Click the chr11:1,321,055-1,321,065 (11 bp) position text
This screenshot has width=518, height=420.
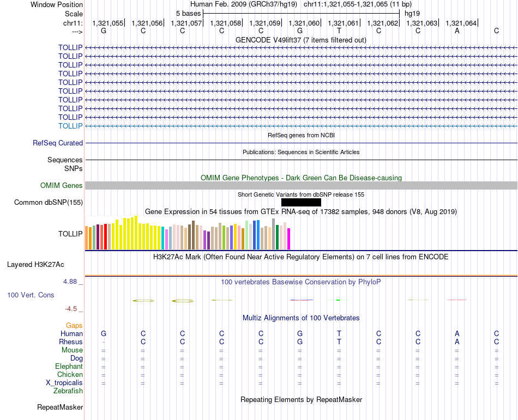[x=358, y=4]
